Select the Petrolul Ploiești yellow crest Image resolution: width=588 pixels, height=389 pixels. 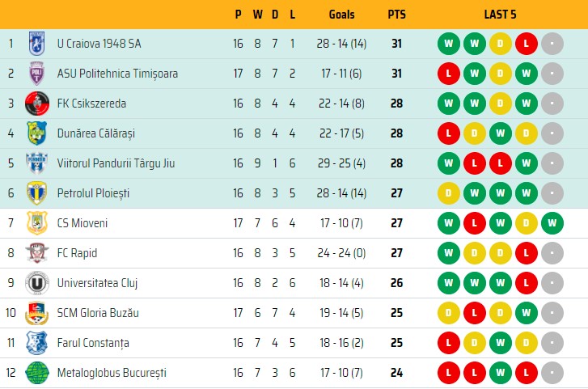click(36, 193)
